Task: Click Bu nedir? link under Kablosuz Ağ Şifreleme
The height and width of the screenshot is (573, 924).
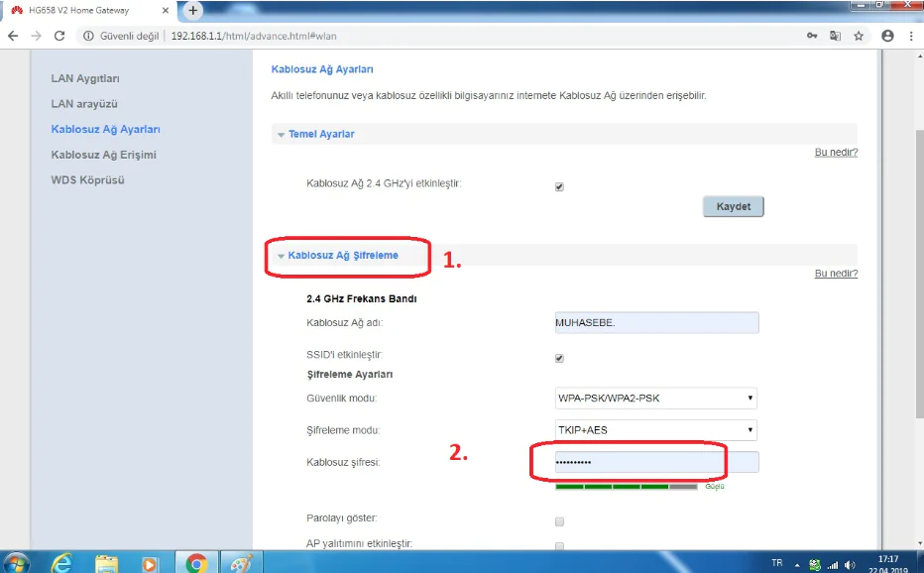Action: click(x=836, y=274)
